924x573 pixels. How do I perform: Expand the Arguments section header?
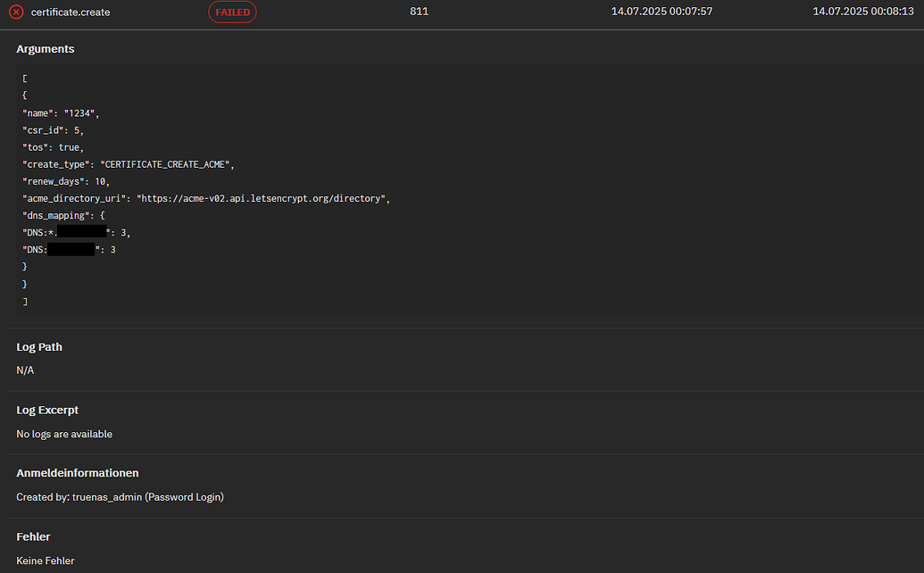[45, 49]
